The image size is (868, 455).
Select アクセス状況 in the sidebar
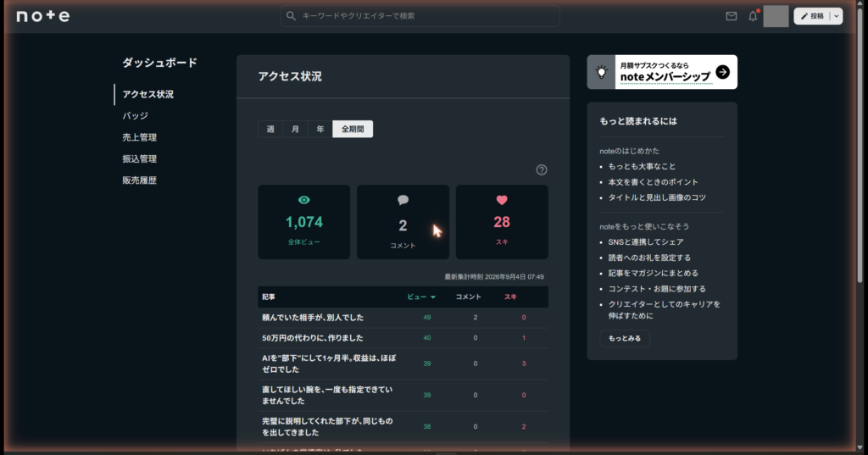pyautogui.click(x=147, y=94)
